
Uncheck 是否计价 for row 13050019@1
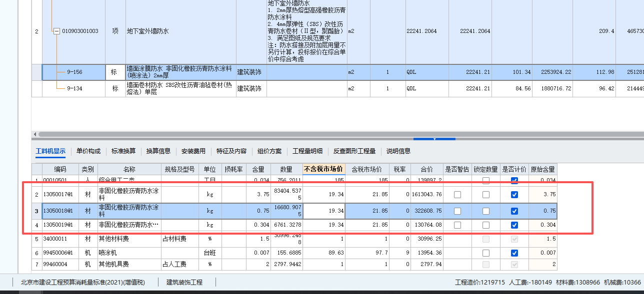[514, 225]
